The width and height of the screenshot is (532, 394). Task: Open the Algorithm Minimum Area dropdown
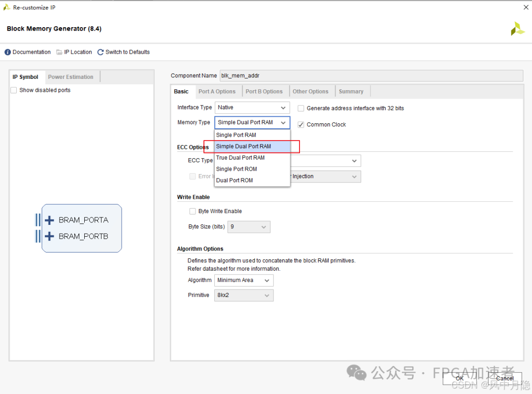pyautogui.click(x=244, y=280)
